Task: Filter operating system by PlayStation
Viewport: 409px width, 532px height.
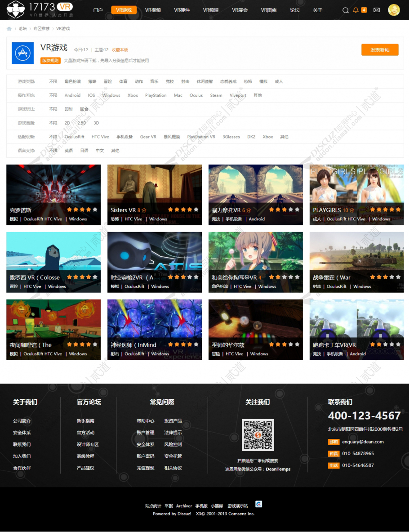Action: (156, 95)
